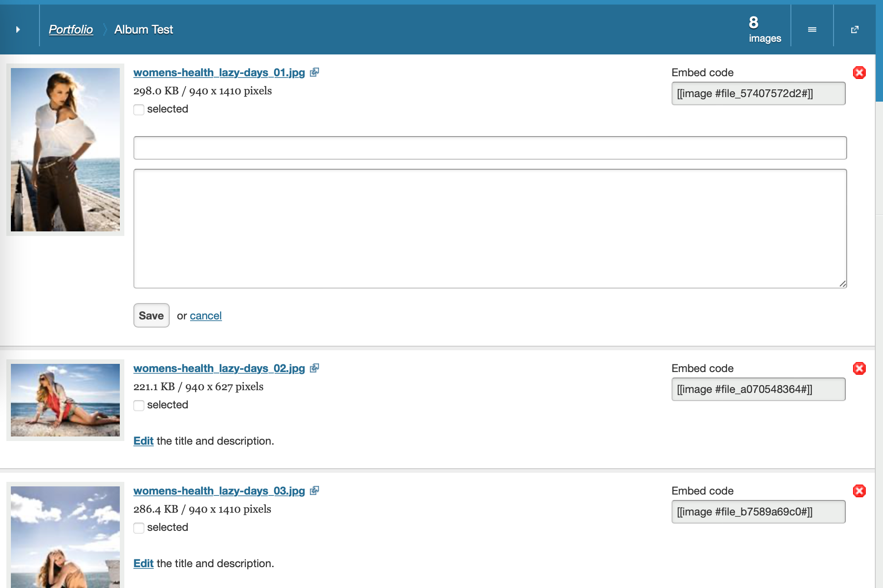Viewport: 883px width, 588px height.
Task: Select the embed code field for file_a070548364
Action: 758,389
